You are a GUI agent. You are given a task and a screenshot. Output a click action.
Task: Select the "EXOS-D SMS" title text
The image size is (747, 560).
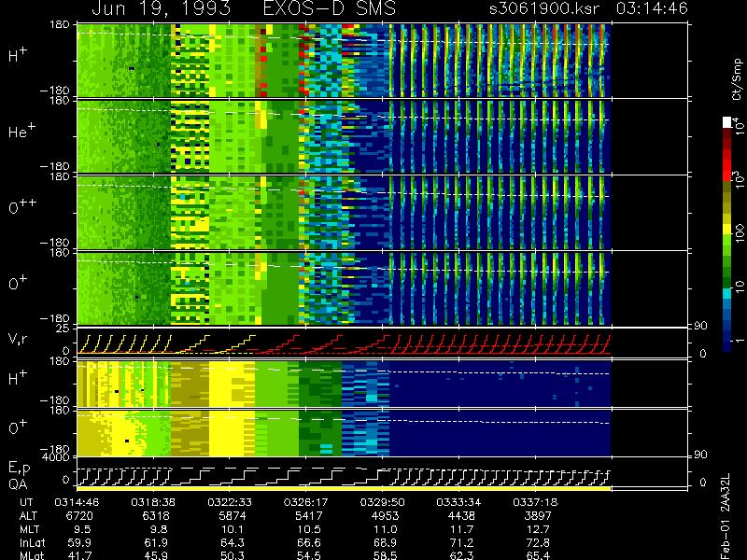330,8
